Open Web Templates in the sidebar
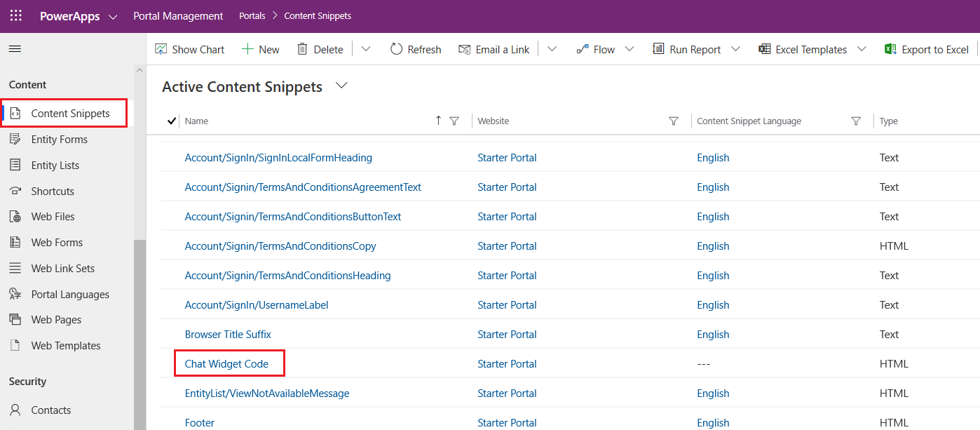This screenshot has width=980, height=430. click(67, 346)
